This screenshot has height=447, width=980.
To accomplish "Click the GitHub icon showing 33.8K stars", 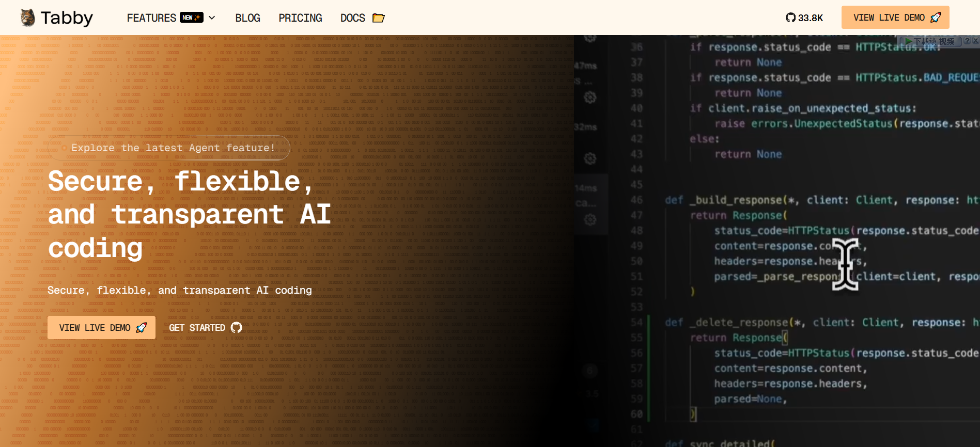I will tap(790, 18).
